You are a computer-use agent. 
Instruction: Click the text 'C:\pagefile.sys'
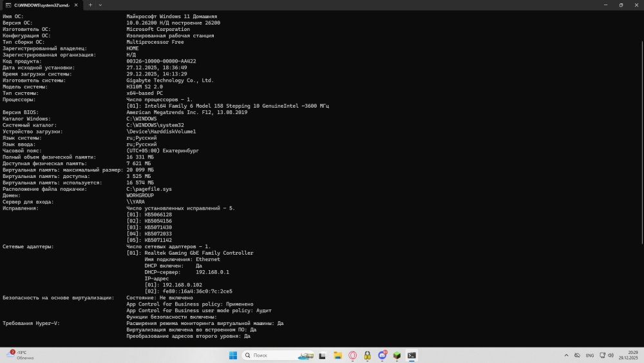coord(149,189)
